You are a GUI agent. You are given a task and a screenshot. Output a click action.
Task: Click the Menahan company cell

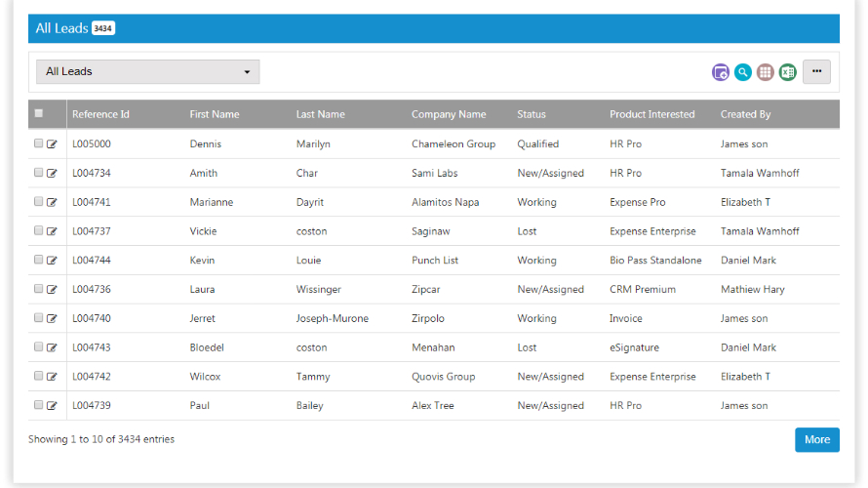(x=433, y=347)
